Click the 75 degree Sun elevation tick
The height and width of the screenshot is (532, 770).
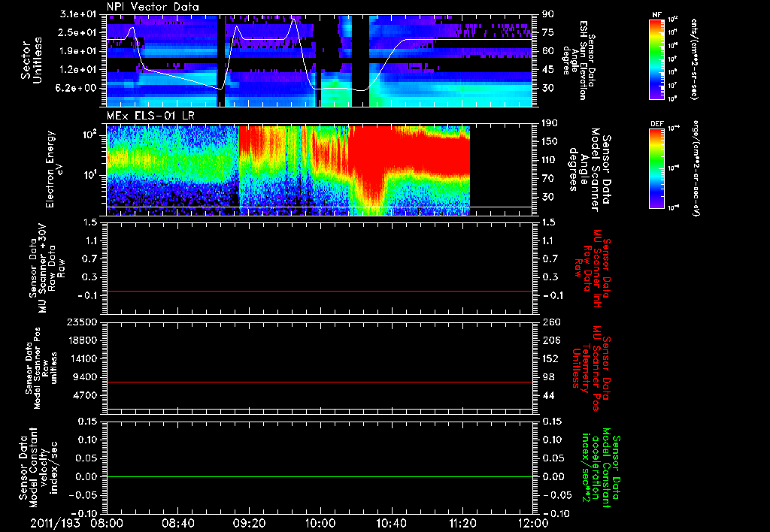[x=548, y=32]
